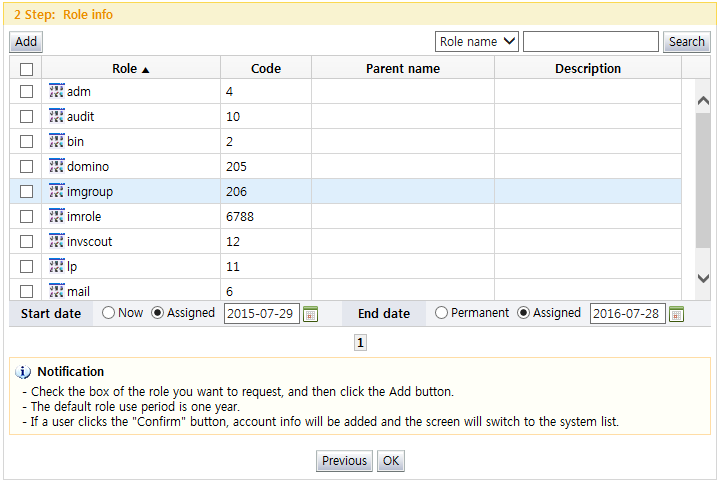Sort by the Role column header
Viewport: 719px width, 484px height.
click(x=130, y=69)
